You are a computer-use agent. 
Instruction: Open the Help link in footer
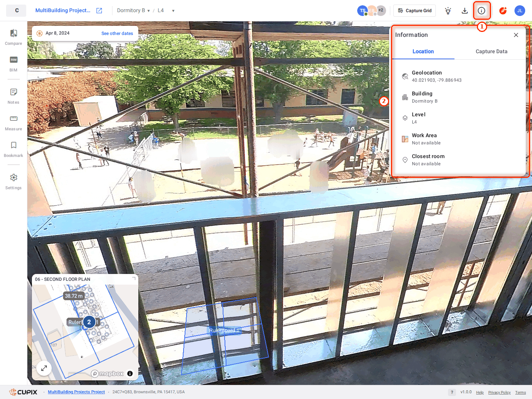click(480, 393)
